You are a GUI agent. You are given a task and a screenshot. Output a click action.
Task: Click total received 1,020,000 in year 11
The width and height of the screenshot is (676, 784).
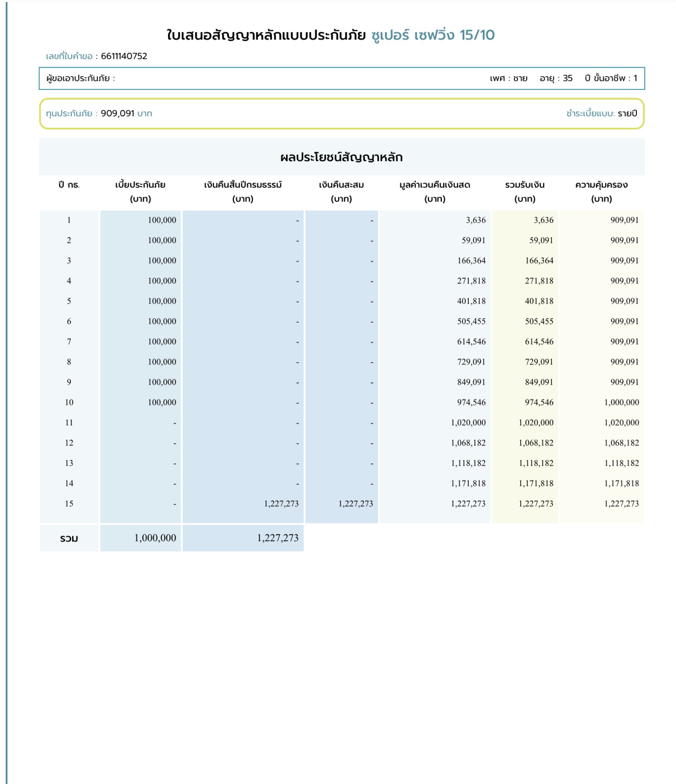[536, 422]
